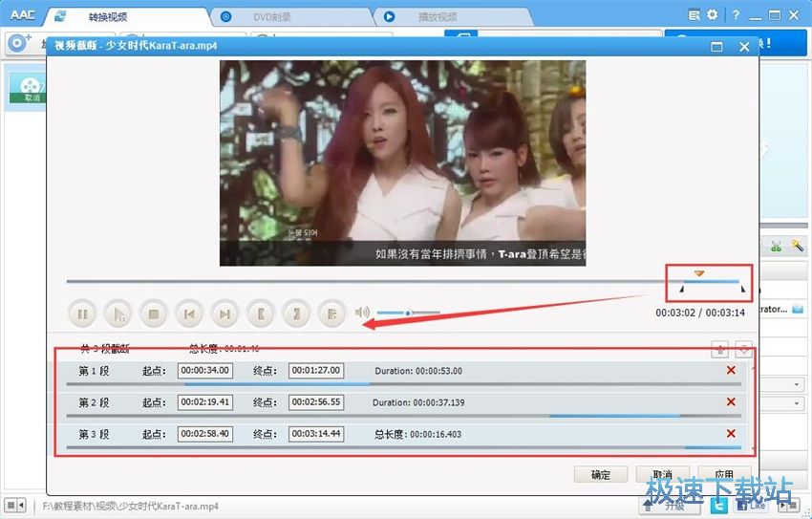This screenshot has height=519, width=812.
Task: Open help question mark in main window
Action: click(736, 15)
